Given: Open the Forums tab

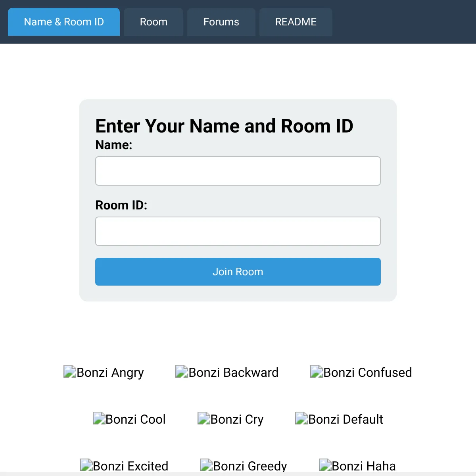Looking at the screenshot, I should pos(221,22).
